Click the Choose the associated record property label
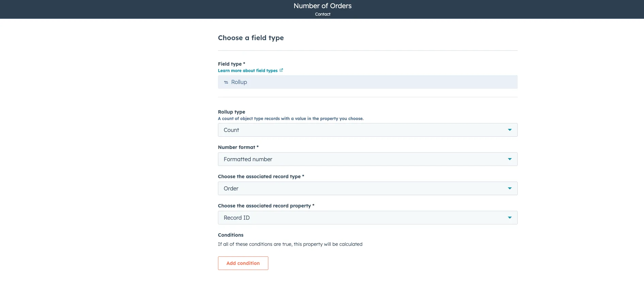The height and width of the screenshot is (287, 644). click(x=266, y=206)
